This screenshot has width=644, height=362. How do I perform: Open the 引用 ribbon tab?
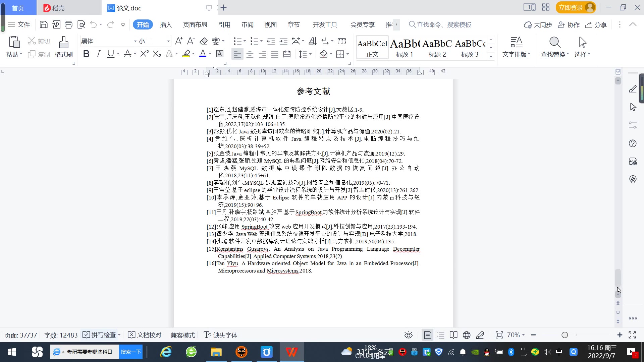coord(224,24)
